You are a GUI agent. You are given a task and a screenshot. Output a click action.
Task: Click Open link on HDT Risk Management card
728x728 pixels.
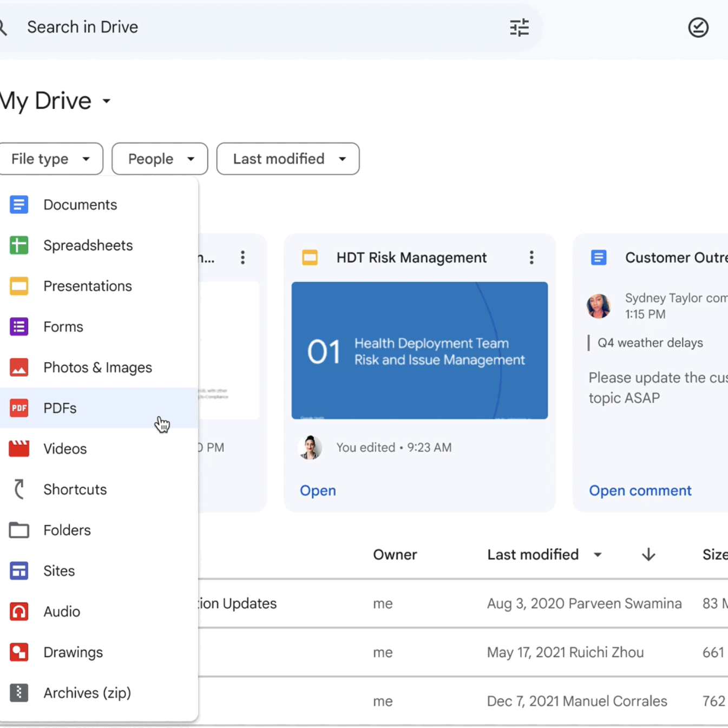click(x=318, y=490)
